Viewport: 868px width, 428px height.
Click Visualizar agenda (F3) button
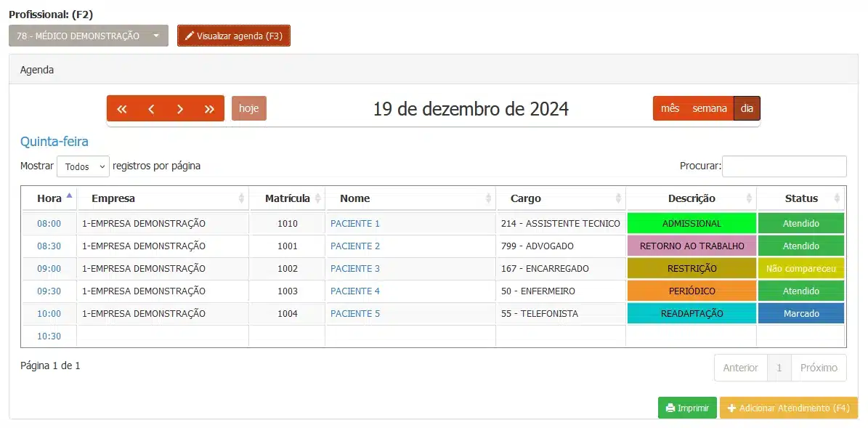(x=234, y=36)
